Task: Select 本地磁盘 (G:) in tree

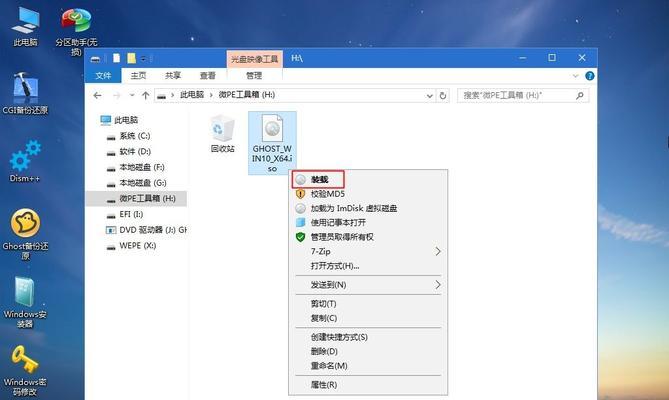Action: [x=137, y=183]
